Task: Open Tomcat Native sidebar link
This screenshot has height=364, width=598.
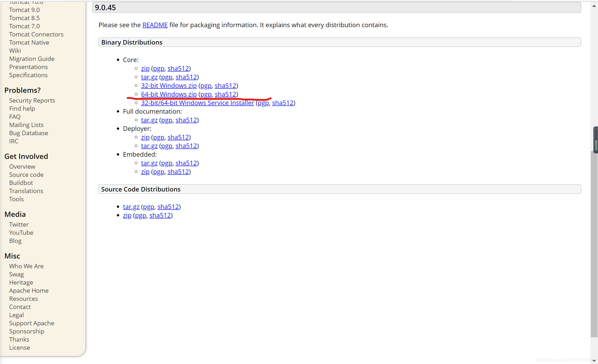Action: 29,42
